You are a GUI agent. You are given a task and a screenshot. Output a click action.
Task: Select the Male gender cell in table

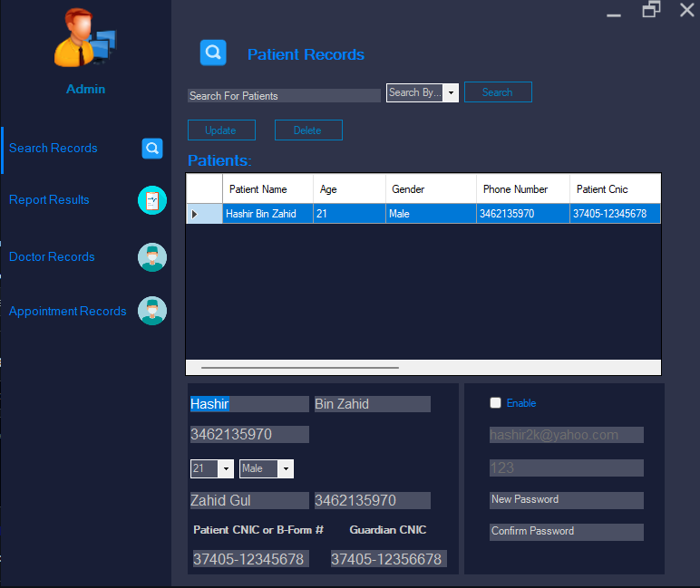coord(432,214)
